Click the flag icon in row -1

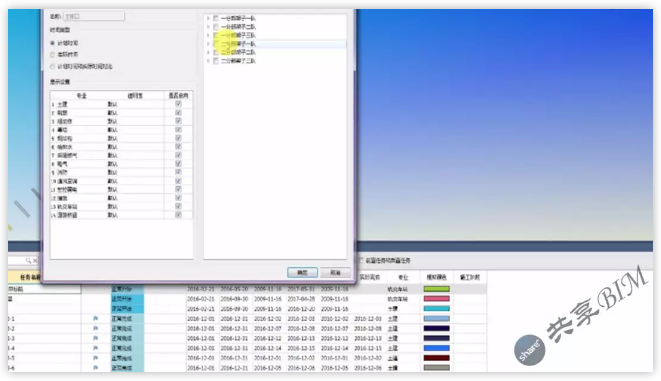tap(95, 319)
